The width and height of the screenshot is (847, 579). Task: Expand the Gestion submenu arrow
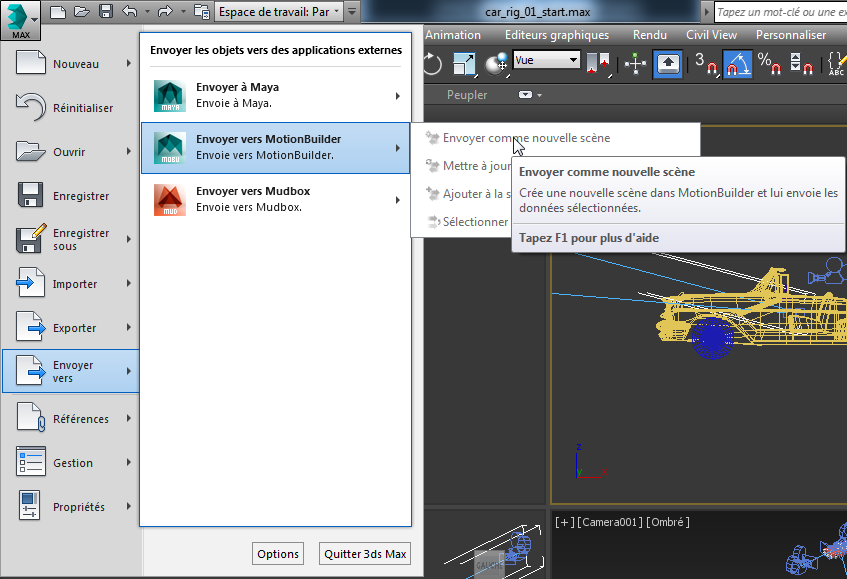(129, 462)
